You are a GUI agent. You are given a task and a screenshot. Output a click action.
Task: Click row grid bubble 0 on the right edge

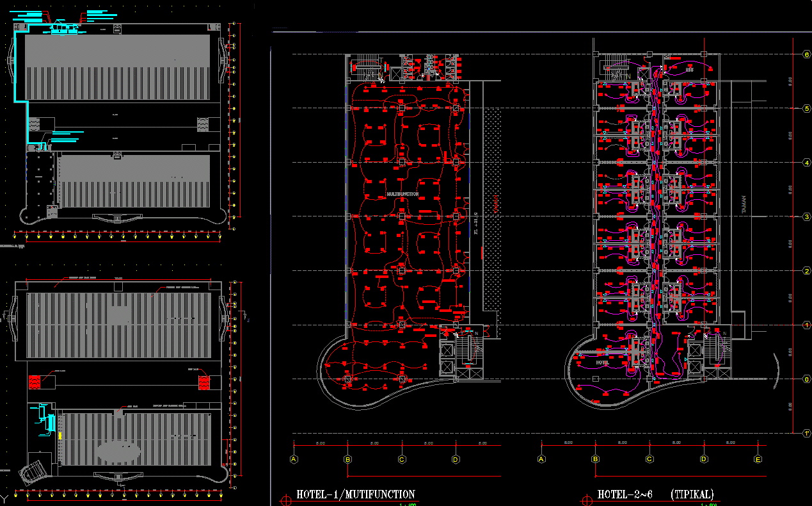pos(807,379)
